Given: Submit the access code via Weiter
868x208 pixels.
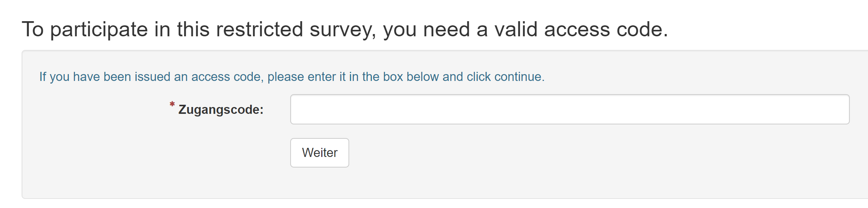Looking at the screenshot, I should (319, 153).
